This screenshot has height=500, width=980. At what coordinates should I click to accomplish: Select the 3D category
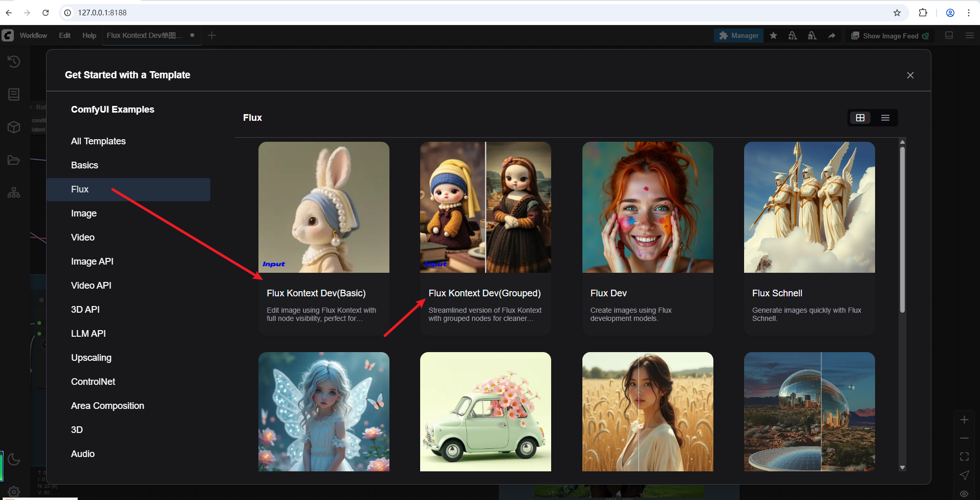point(128,430)
